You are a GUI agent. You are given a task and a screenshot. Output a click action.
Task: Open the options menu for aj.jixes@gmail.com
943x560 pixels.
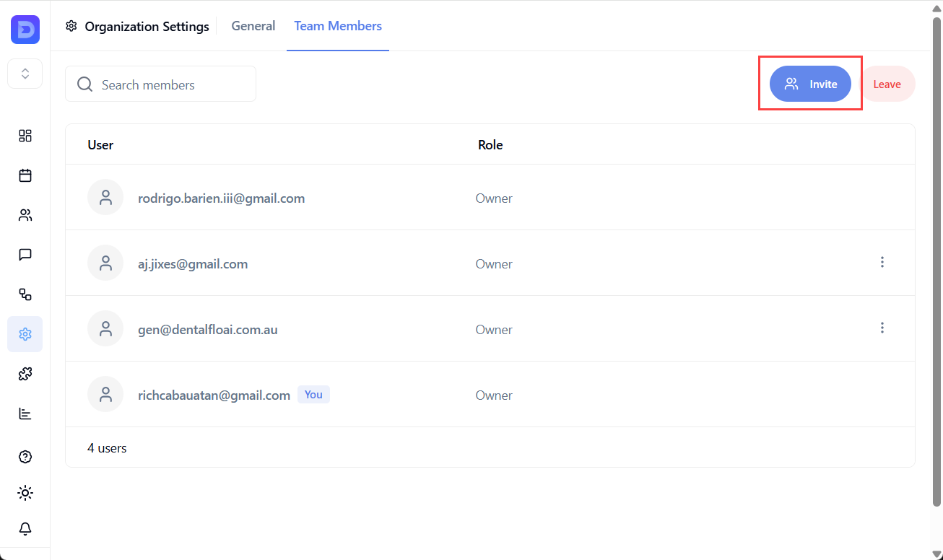point(882,262)
